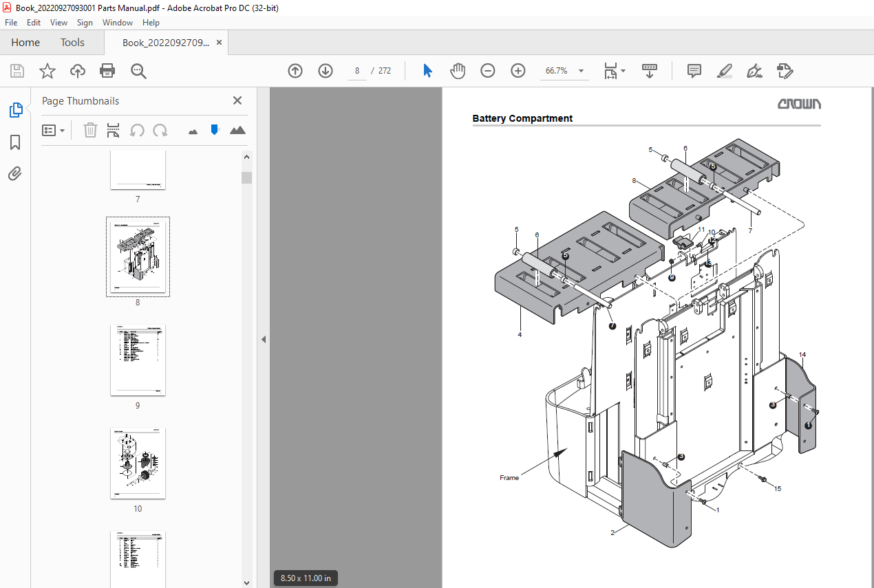Go to the previous page arrow
874x588 pixels.
295,71
